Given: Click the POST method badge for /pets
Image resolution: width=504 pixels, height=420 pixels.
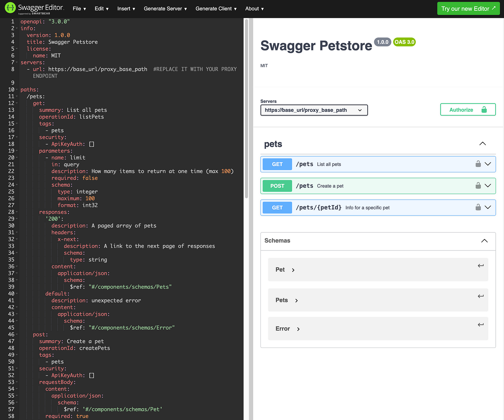Looking at the screenshot, I should coord(277,186).
